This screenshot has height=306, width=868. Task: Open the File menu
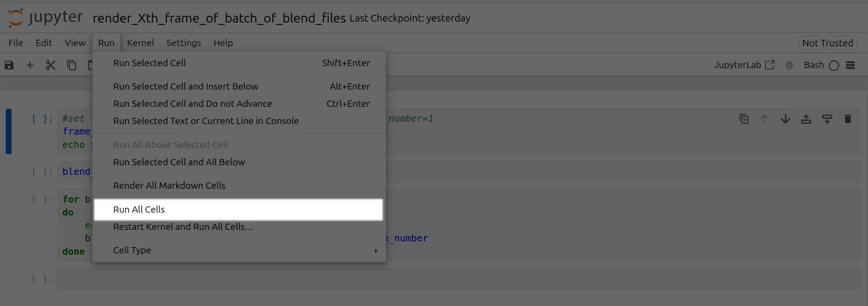16,43
